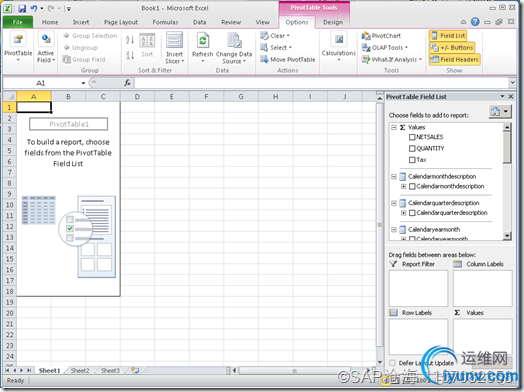Switch to Sheet2 worksheet tab
Viewport: 524px width, 392px height.
(x=80, y=370)
